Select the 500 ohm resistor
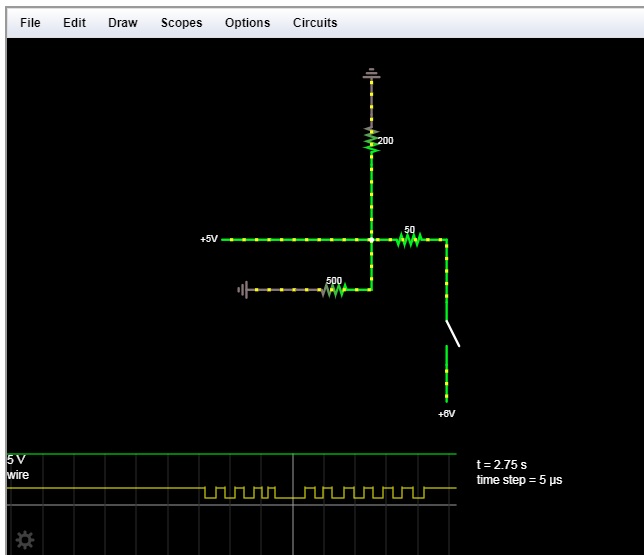Image resolution: width=644 pixels, height=555 pixels. coord(334,290)
